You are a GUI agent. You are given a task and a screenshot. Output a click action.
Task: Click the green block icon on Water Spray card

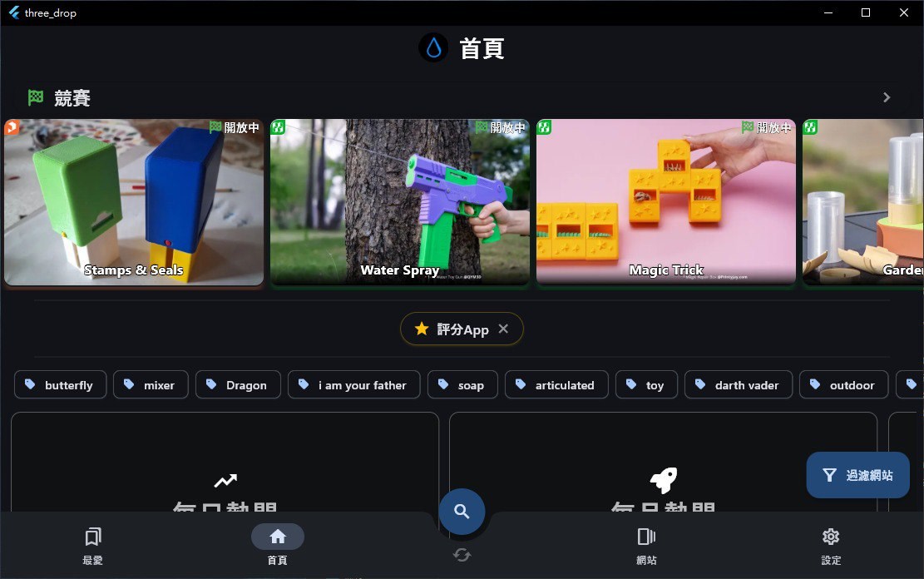click(278, 126)
